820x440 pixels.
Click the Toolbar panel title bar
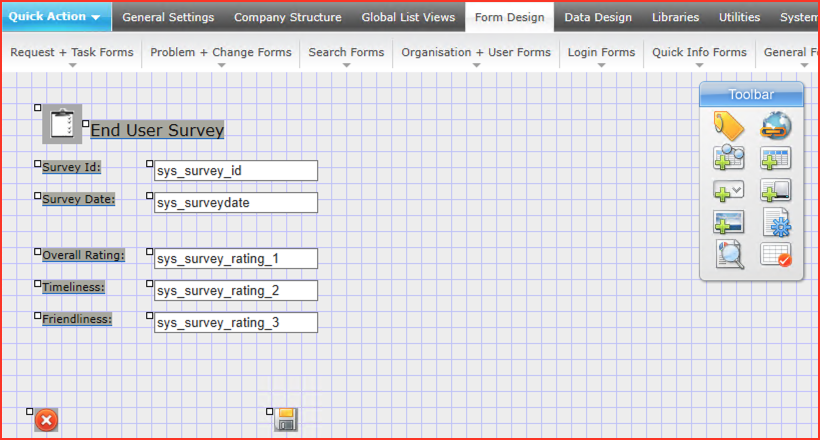(x=751, y=94)
